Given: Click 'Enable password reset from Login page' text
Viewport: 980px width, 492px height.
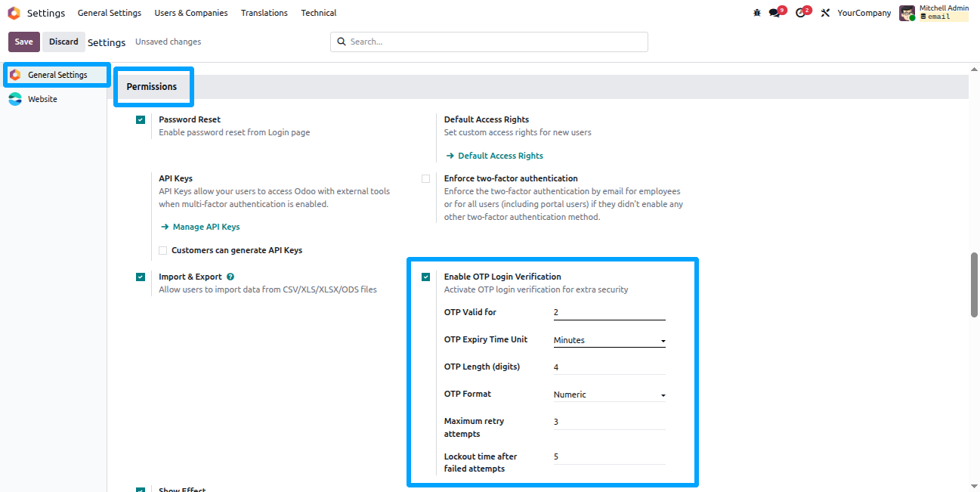Looking at the screenshot, I should click(x=234, y=132).
